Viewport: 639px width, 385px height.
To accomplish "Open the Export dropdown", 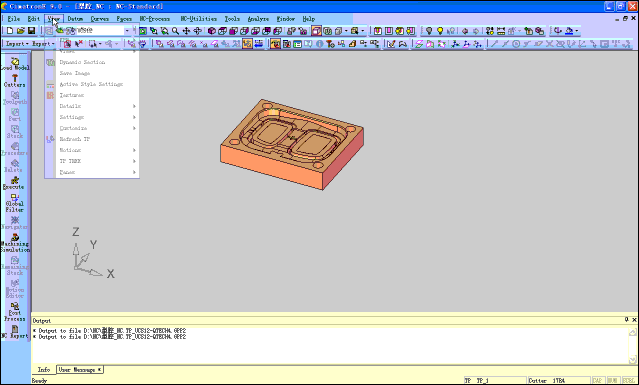I will click(43, 44).
